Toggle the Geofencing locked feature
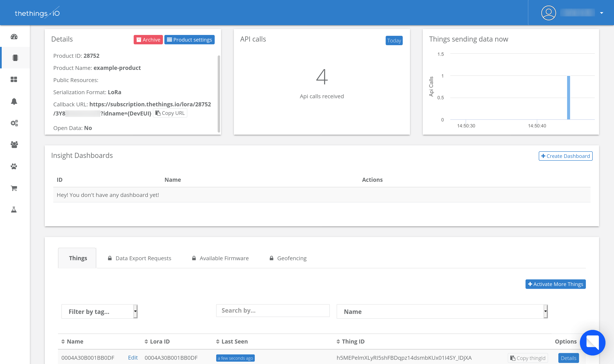The height and width of the screenshot is (364, 614). point(288,258)
